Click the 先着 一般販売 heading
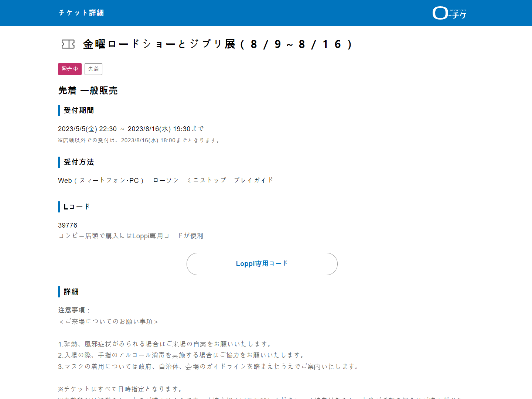This screenshot has width=532, height=399. pos(88,91)
